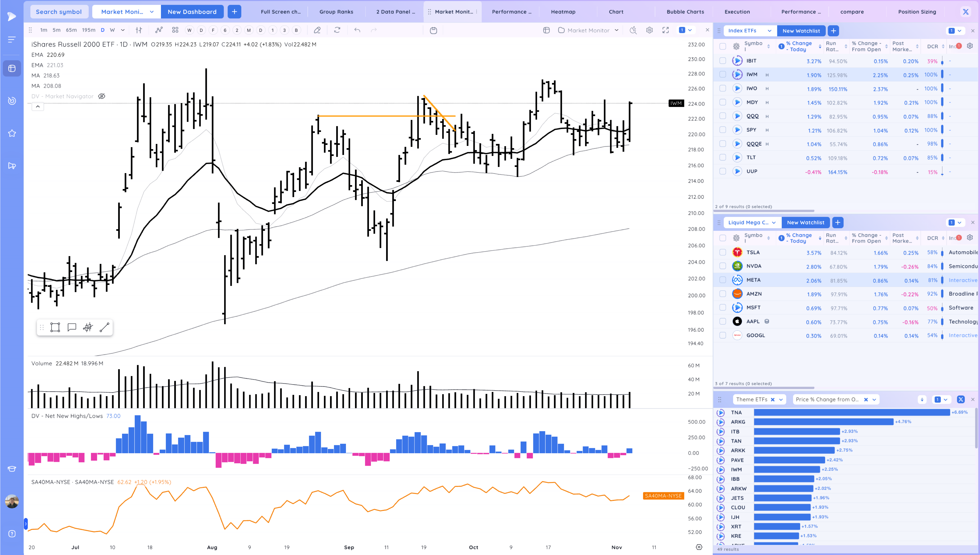Screen dimensions: 980x555
Task: Check the TSLA row checkbox
Action: click(723, 252)
